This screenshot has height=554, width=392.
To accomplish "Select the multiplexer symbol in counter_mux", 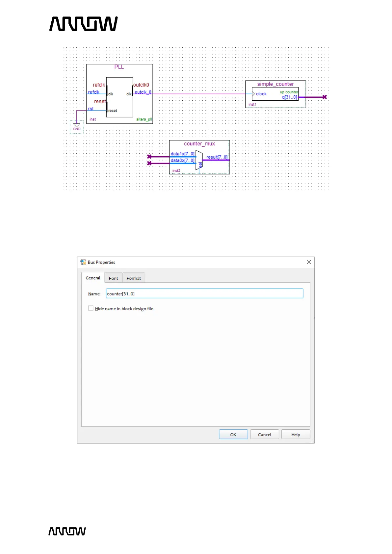I will (199, 160).
